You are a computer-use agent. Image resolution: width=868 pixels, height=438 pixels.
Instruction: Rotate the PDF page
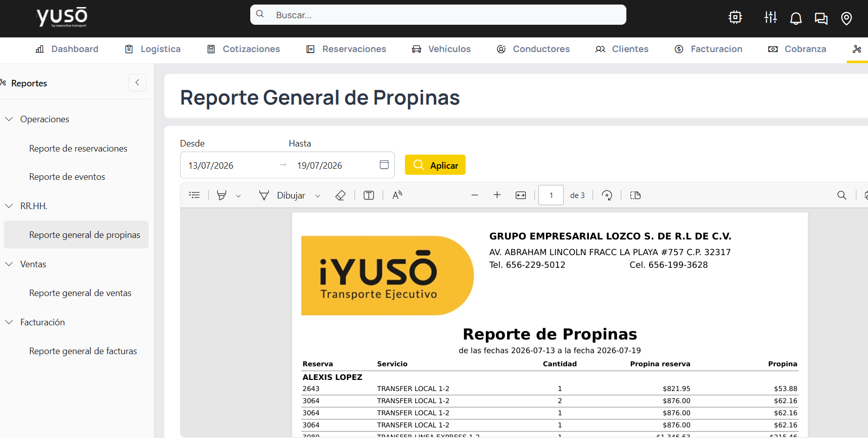(607, 195)
